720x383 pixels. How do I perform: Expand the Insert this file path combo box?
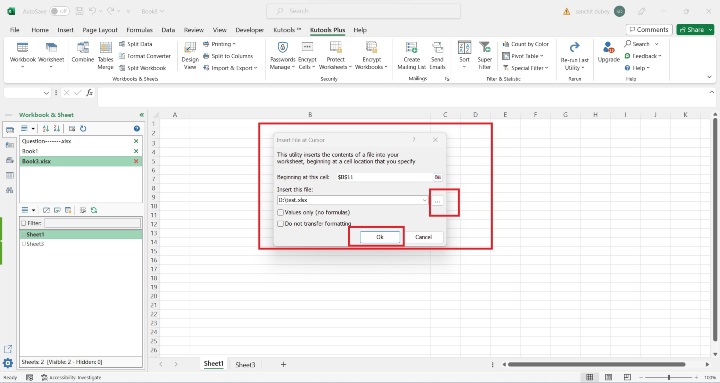pos(424,200)
